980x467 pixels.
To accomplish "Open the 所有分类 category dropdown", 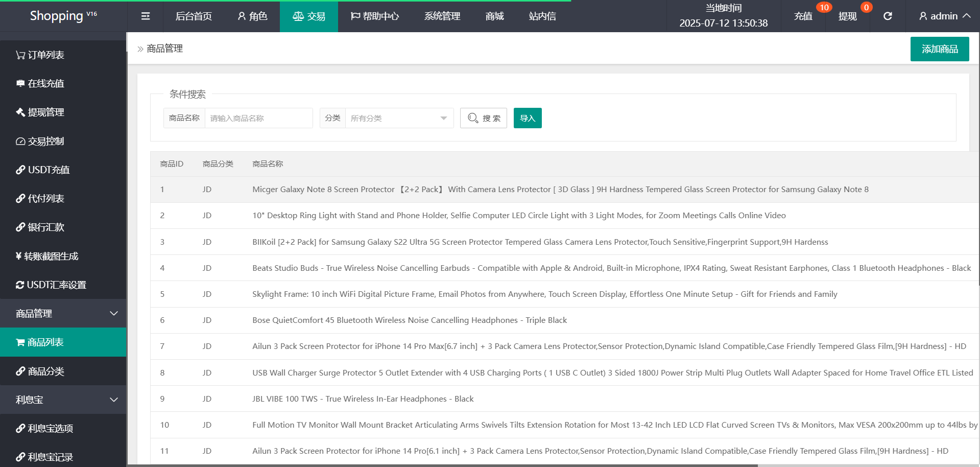I will point(399,118).
